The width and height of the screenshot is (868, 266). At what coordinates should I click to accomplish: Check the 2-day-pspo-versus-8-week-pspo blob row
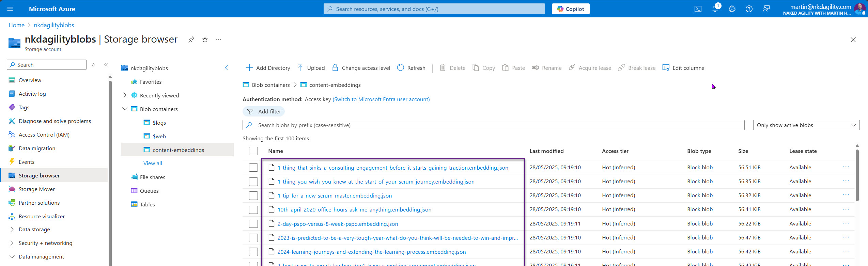253,224
